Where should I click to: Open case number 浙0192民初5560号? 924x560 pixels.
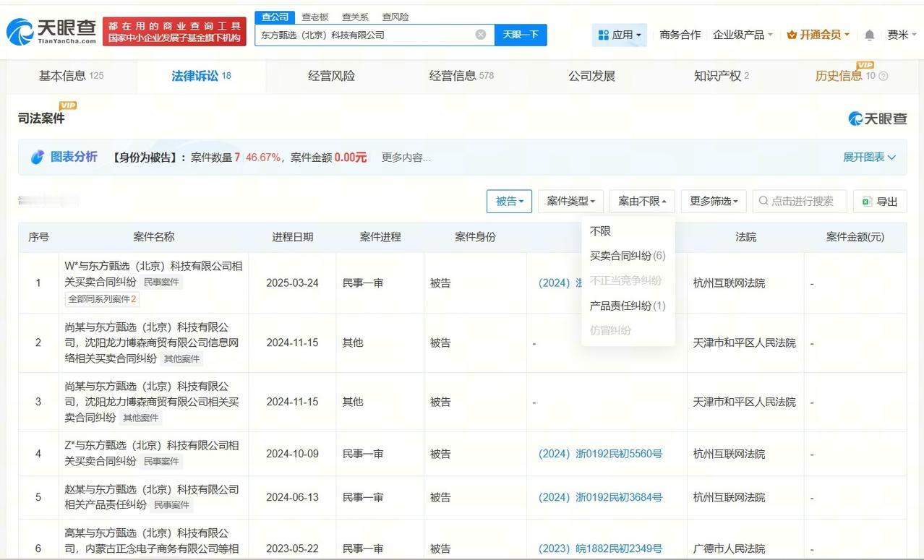click(600, 454)
